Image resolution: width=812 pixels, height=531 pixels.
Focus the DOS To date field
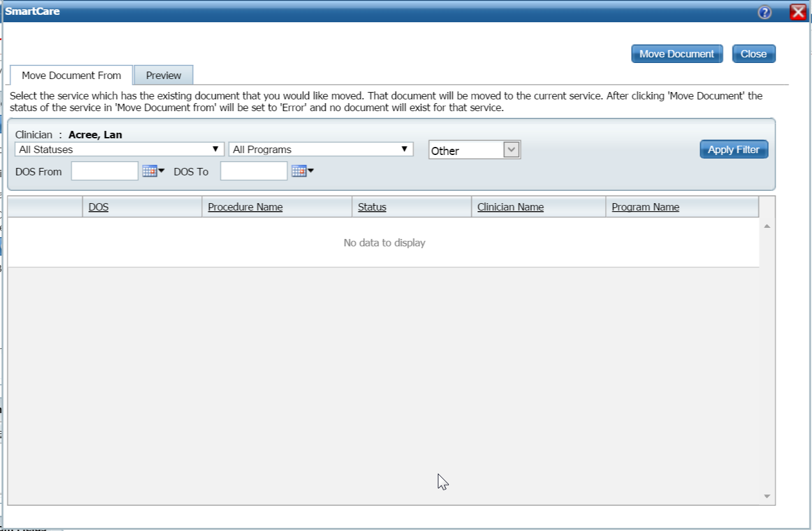(254, 171)
